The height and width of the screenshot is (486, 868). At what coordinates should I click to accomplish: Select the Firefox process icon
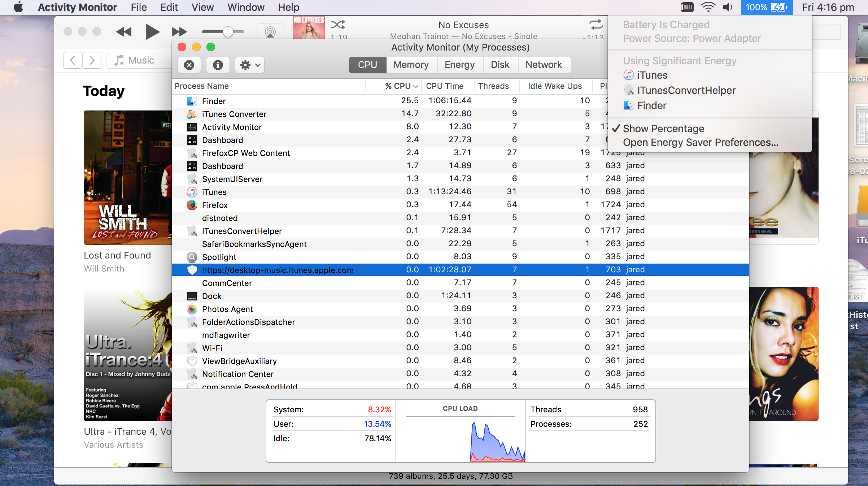[x=192, y=205]
